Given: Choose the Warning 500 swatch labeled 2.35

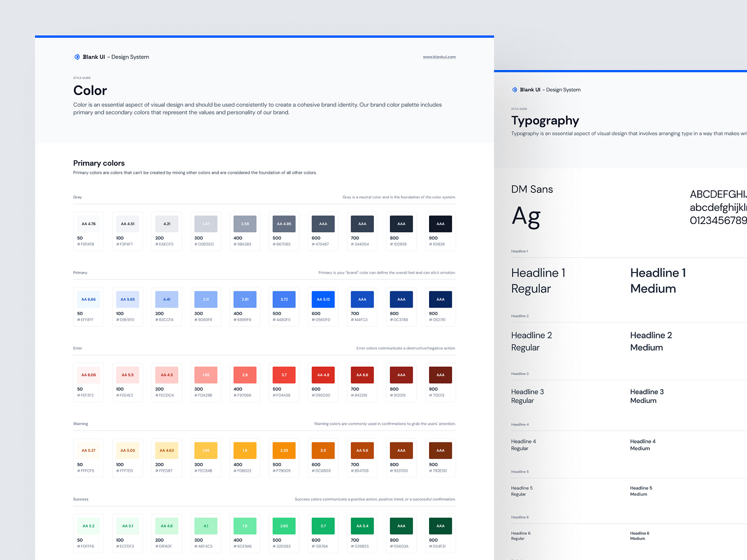Looking at the screenshot, I should click(x=284, y=451).
